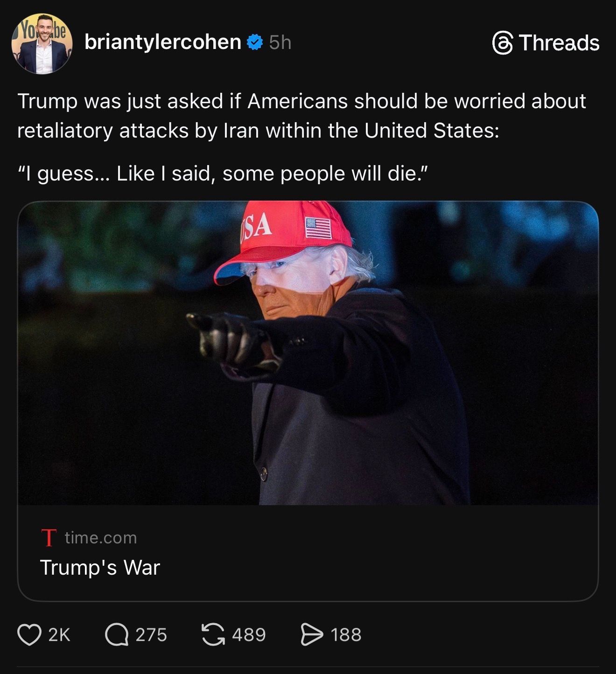Click the blue verified badge
Image resolution: width=616 pixels, height=674 pixels.
point(254,42)
